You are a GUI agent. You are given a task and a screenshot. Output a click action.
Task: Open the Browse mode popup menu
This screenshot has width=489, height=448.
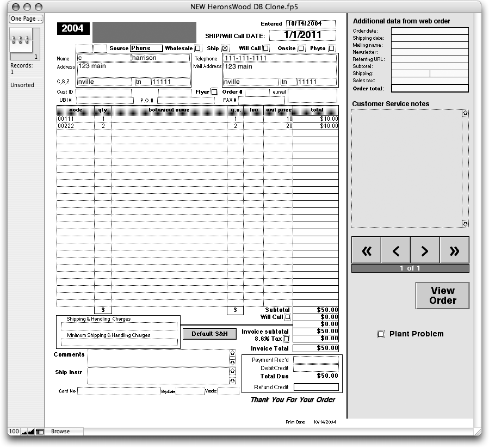tap(64, 432)
